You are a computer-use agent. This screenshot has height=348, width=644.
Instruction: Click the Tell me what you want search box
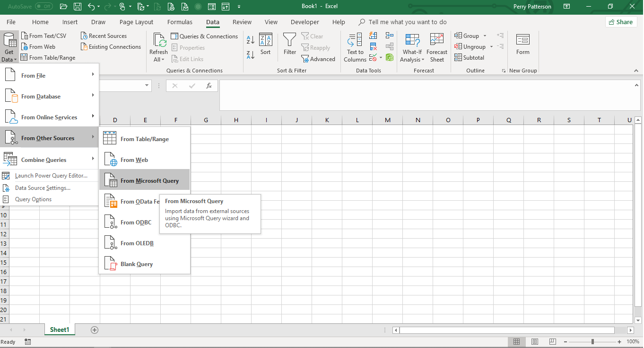(403, 22)
